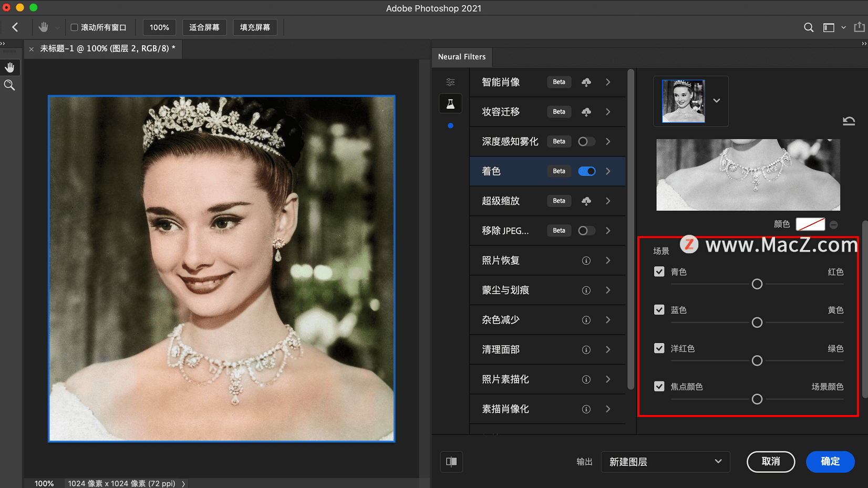Select the Neural Filters tab
This screenshot has height=488, width=868.
click(462, 57)
